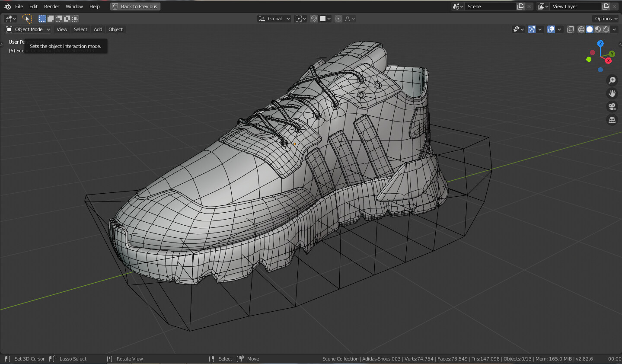622x364 pixels.
Task: Click the New Scene icon
Action: (x=520, y=6)
